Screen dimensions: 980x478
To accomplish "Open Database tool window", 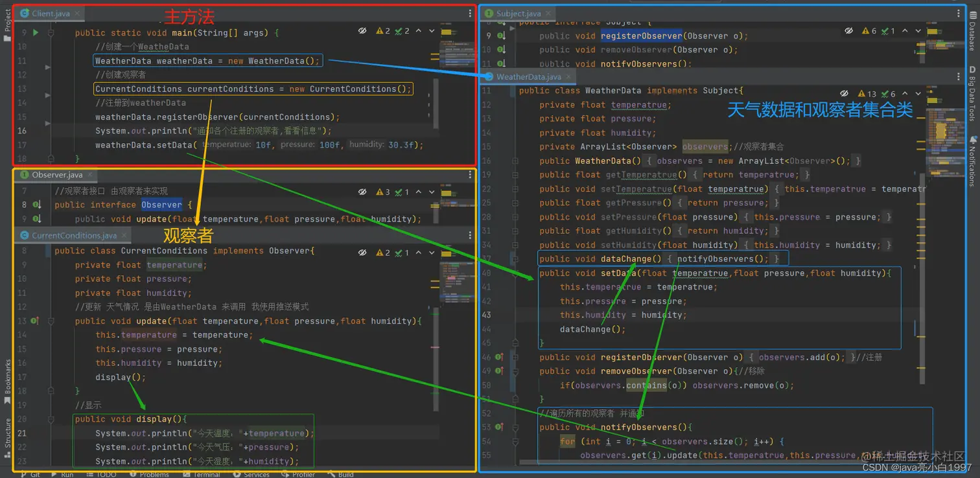I will (x=972, y=31).
